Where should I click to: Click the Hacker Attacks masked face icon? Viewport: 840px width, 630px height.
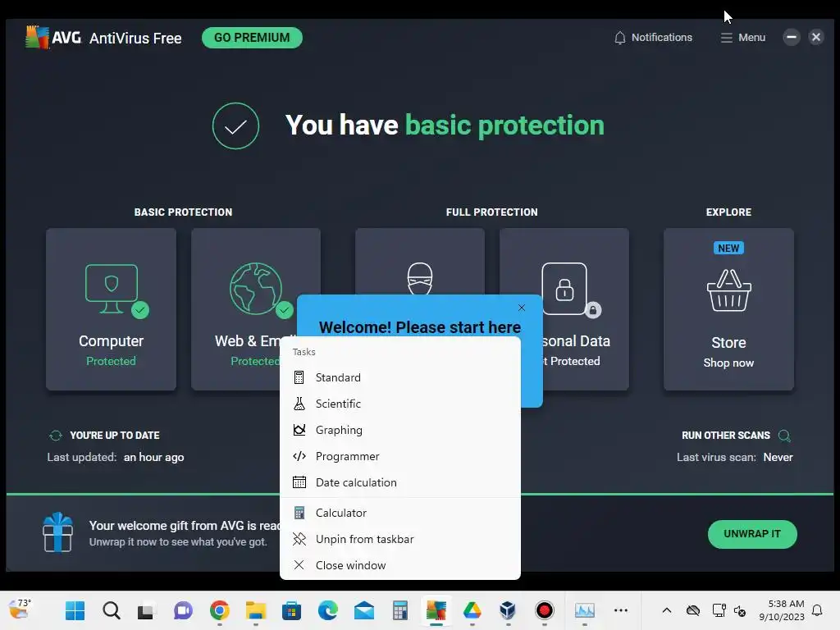click(419, 277)
